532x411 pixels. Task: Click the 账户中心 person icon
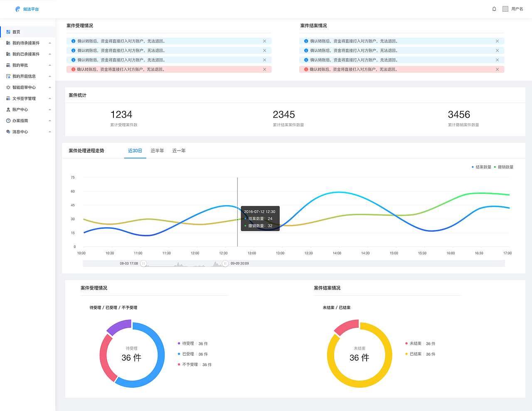(8, 109)
